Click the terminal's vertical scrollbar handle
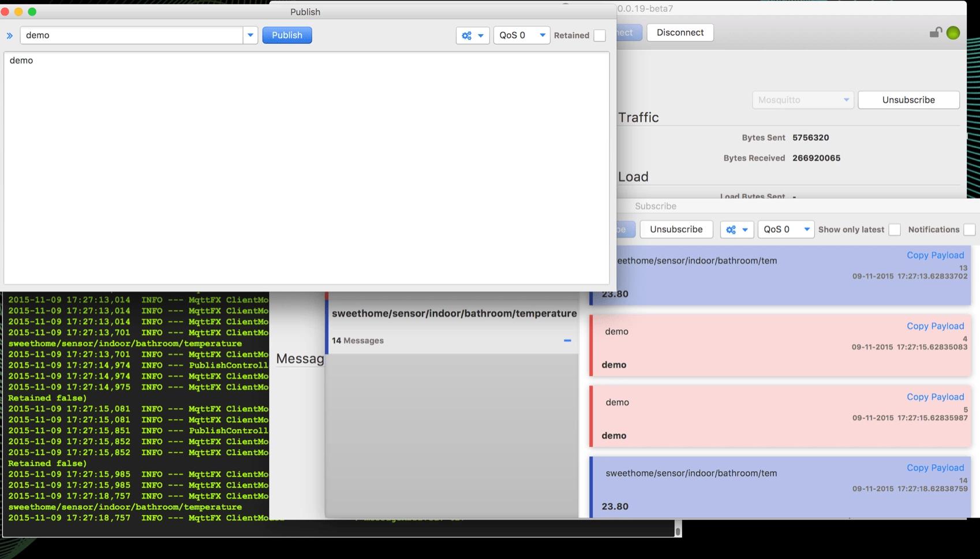Screen dimensions: 980x559 [x=678, y=530]
